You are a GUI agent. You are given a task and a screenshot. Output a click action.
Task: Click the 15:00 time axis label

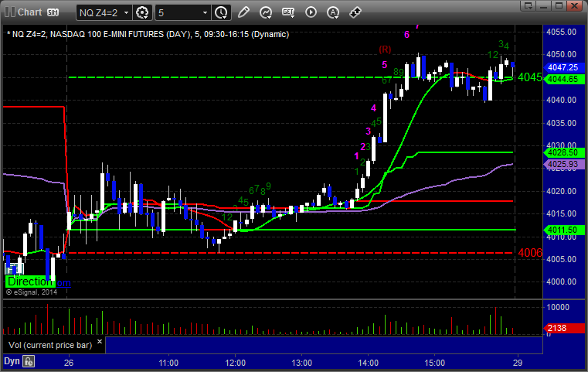[x=434, y=363]
